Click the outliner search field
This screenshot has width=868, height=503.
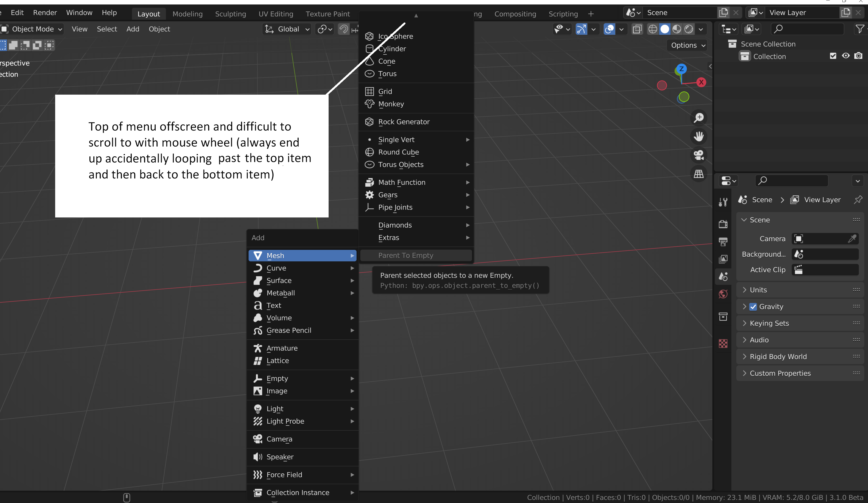pos(807,29)
